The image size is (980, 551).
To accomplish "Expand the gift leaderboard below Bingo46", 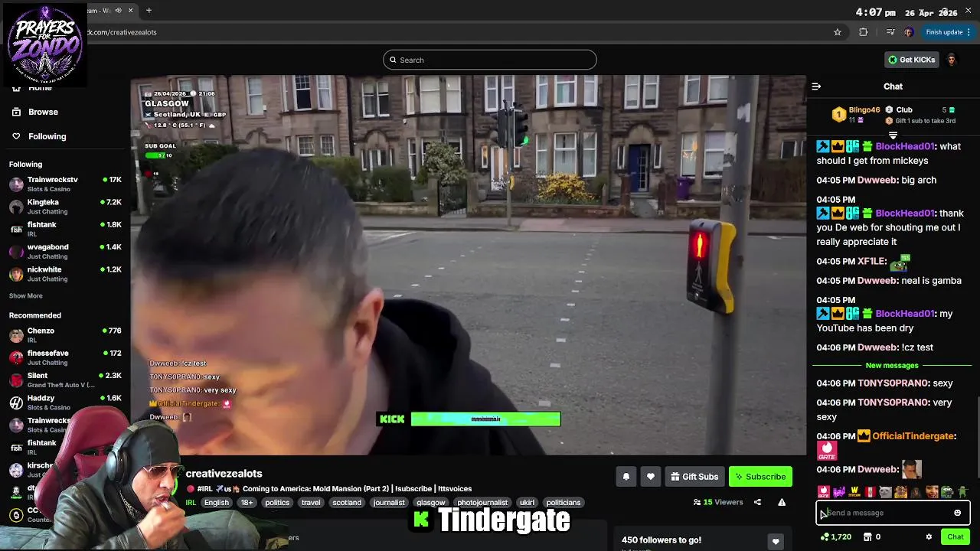I will tap(893, 135).
